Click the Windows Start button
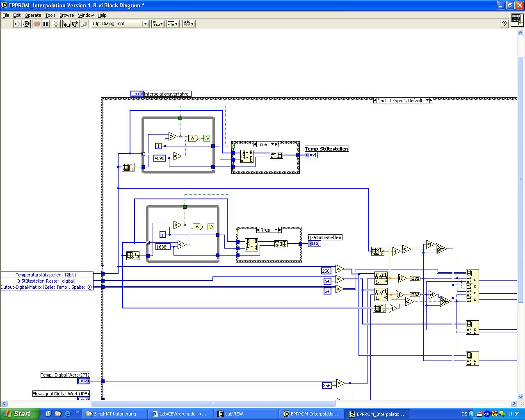The width and height of the screenshot is (525, 420). (x=20, y=414)
